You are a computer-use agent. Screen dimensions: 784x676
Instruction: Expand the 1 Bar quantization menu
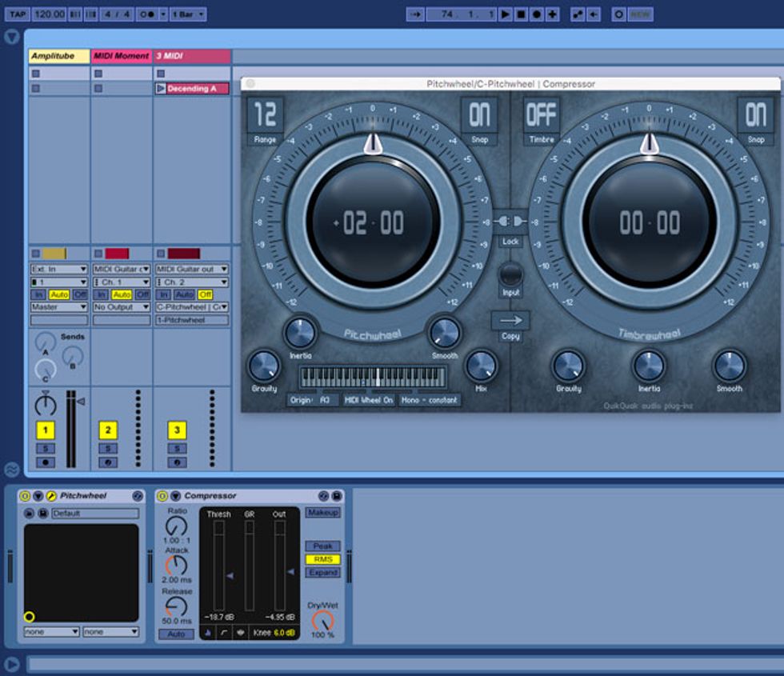coord(188,14)
